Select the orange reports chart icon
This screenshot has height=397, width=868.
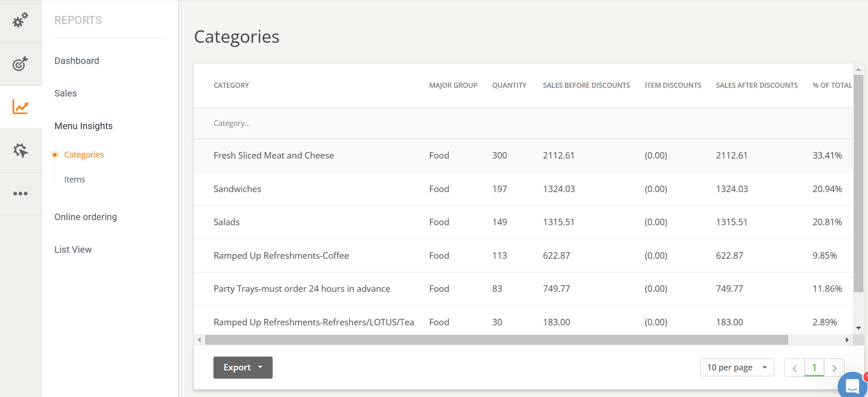[x=20, y=107]
